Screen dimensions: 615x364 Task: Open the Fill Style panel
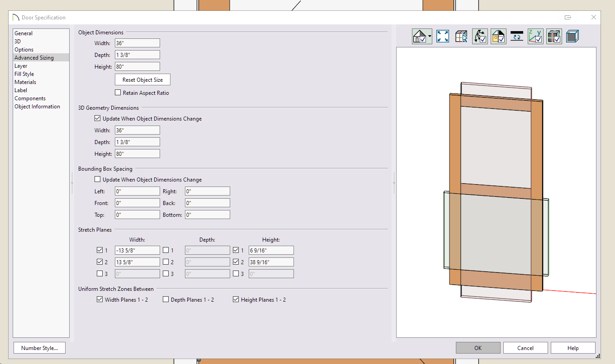[x=24, y=74]
